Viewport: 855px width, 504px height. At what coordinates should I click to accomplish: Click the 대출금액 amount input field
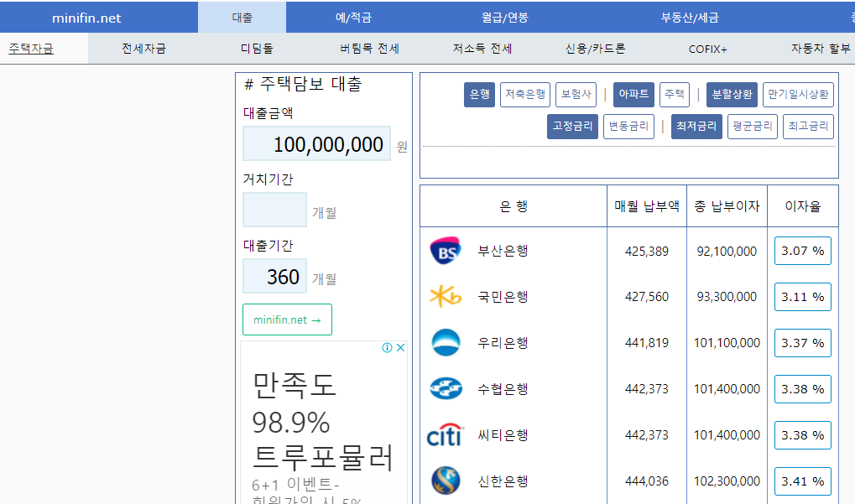(317, 144)
